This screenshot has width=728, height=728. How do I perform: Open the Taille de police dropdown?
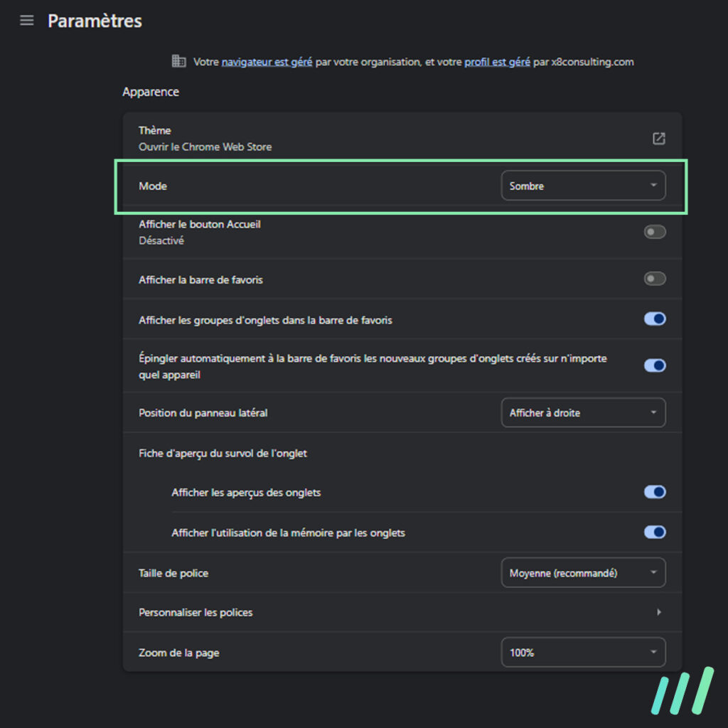coord(583,572)
